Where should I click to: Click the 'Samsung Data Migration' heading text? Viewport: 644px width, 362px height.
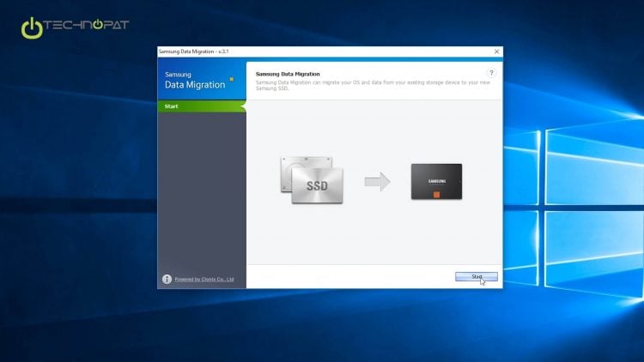(288, 74)
